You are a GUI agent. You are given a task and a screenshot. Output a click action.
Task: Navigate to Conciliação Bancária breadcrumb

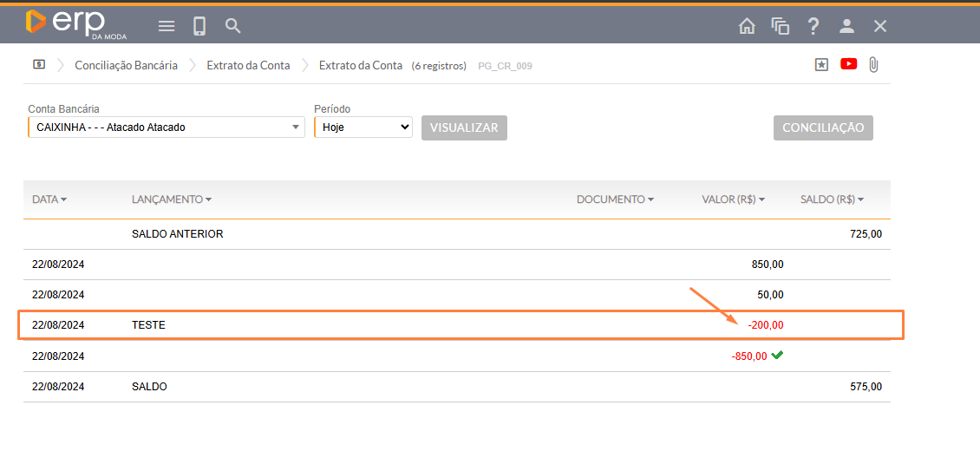pos(126,65)
